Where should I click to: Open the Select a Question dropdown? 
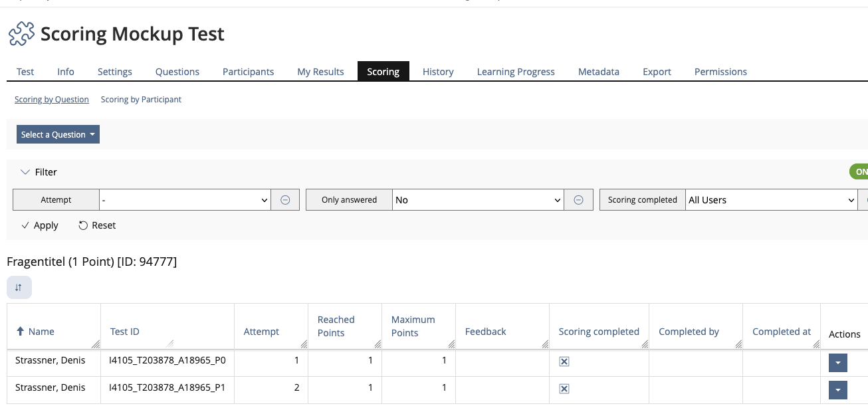tap(58, 134)
